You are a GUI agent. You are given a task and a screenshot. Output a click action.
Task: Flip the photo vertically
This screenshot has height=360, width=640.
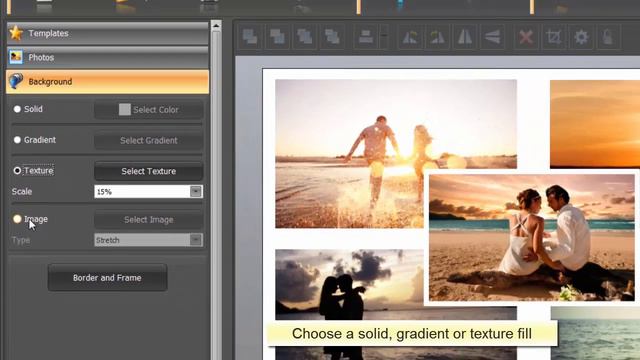coord(492,37)
